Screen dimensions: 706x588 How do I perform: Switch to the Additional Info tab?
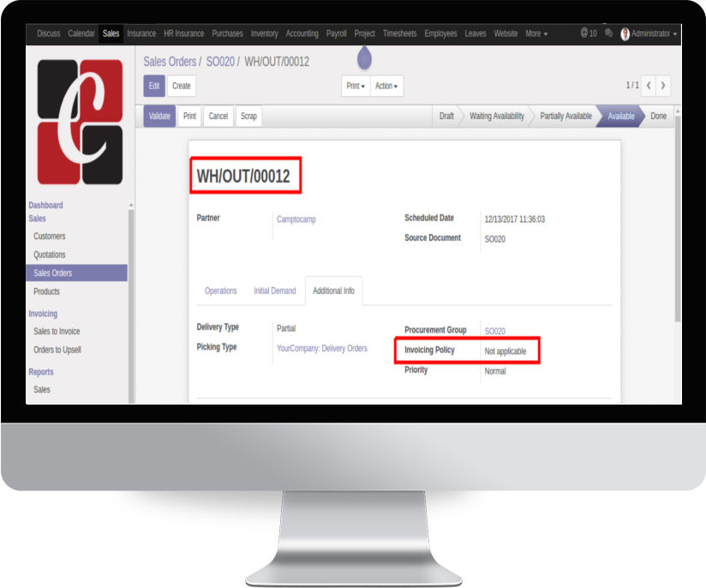pyautogui.click(x=333, y=291)
